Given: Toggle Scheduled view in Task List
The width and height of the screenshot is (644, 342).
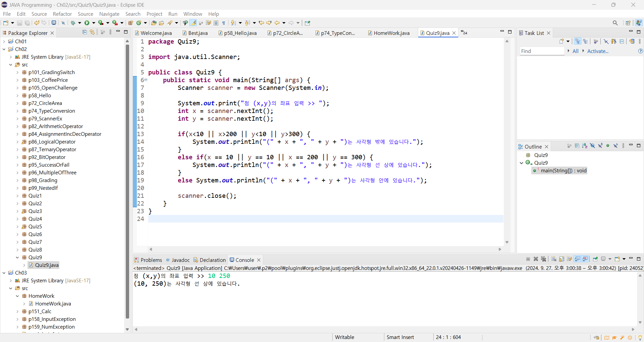Looking at the screenshot, I should pyautogui.click(x=586, y=41).
